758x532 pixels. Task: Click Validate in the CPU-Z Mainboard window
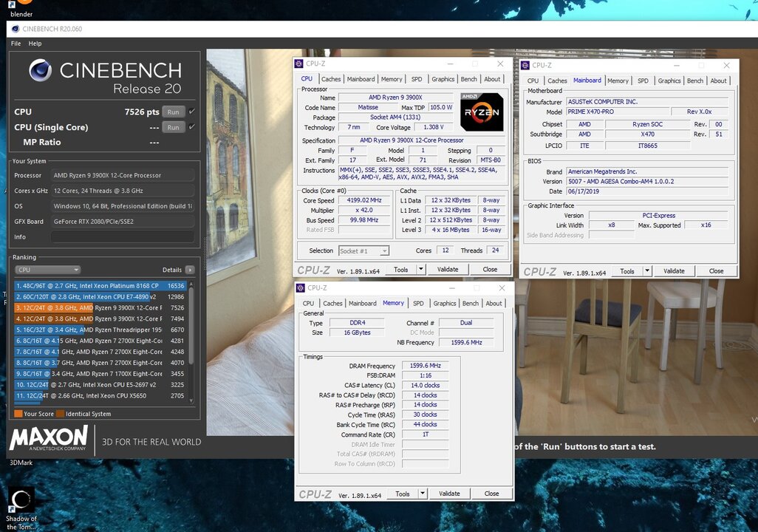pyautogui.click(x=674, y=271)
